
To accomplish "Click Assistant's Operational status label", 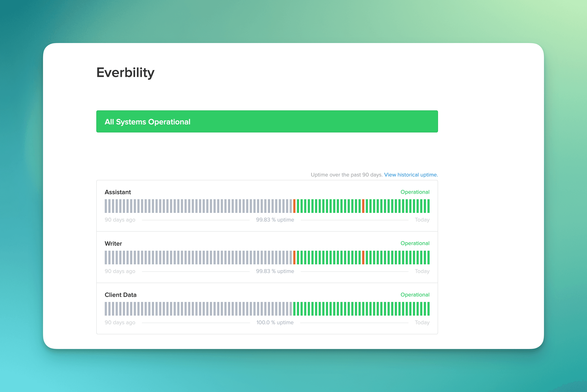I will (415, 192).
